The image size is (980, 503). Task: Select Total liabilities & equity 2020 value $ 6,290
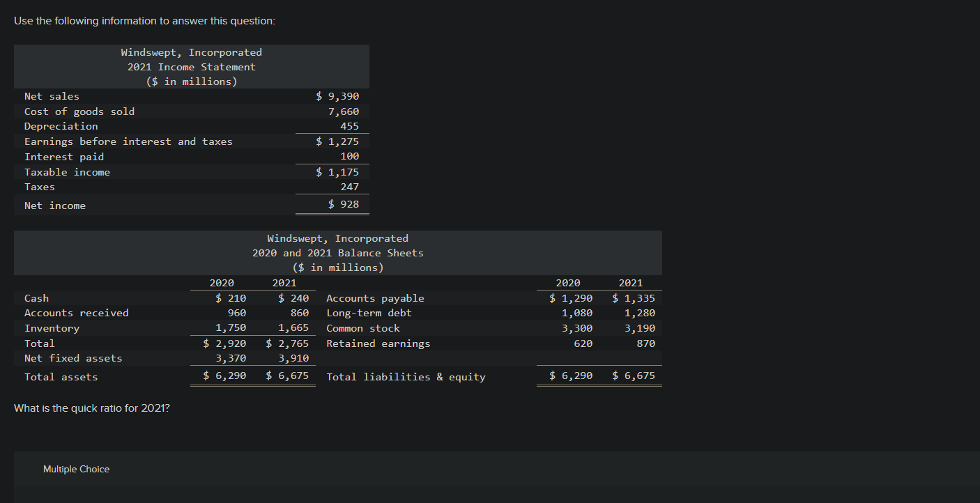coord(571,376)
